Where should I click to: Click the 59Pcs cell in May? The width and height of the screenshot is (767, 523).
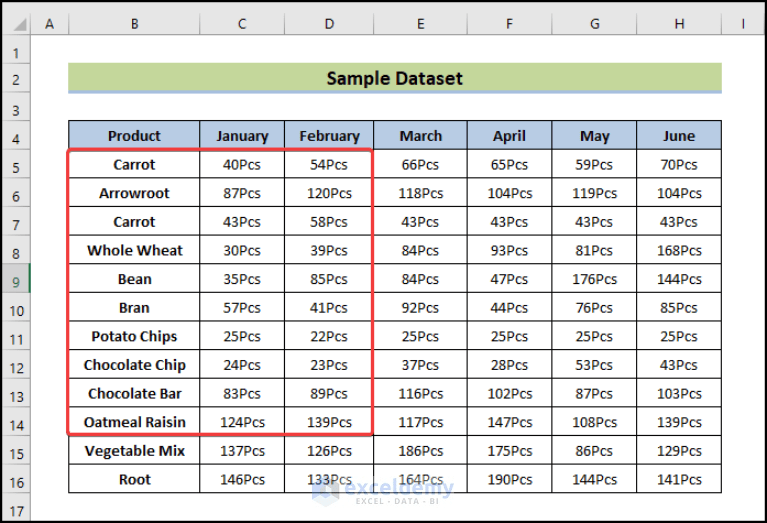tap(594, 164)
